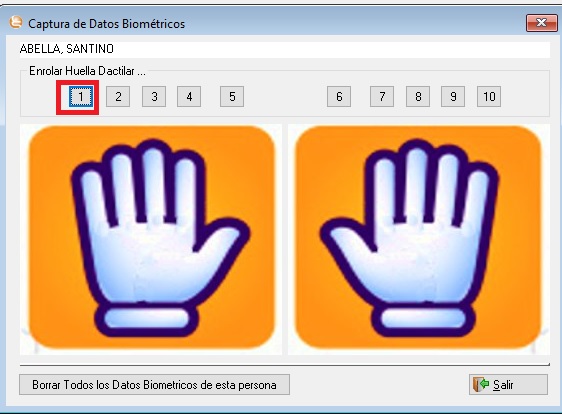Select finger number 10
Screen dimensions: 562x414
489,96
